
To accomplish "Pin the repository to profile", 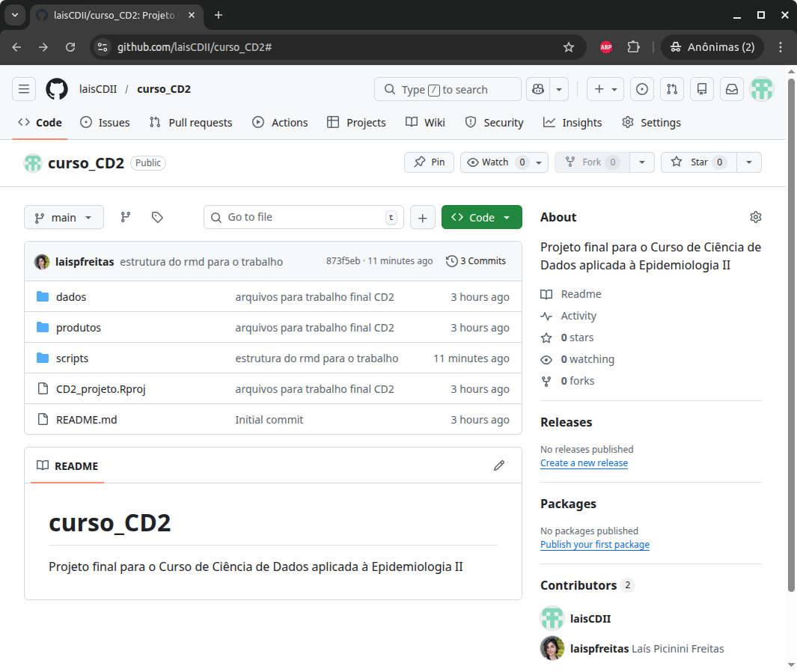I will tap(430, 162).
